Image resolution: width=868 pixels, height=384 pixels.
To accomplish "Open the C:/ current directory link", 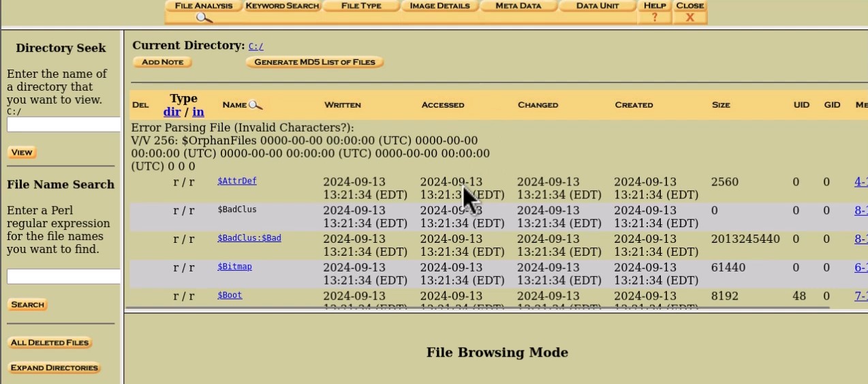I will coord(255,46).
